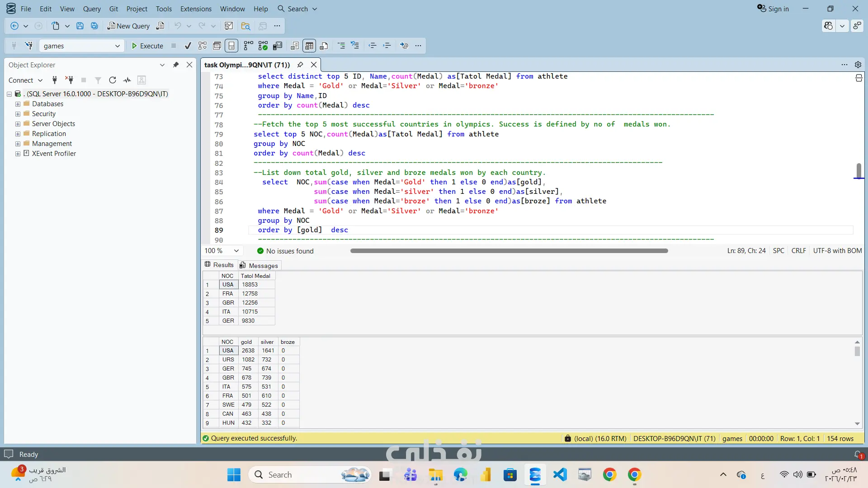Viewport: 868px width, 488px height.
Task: Click the Activity Monitor icon in Object Explorer
Action: pos(127,80)
